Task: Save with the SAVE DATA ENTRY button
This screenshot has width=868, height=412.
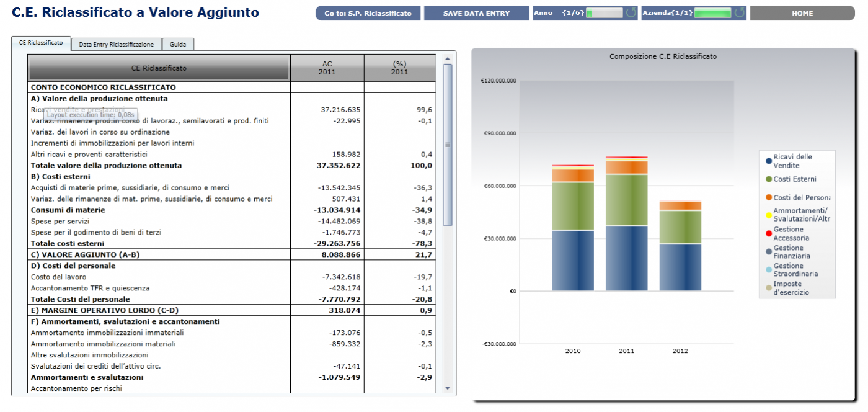Action: (476, 13)
